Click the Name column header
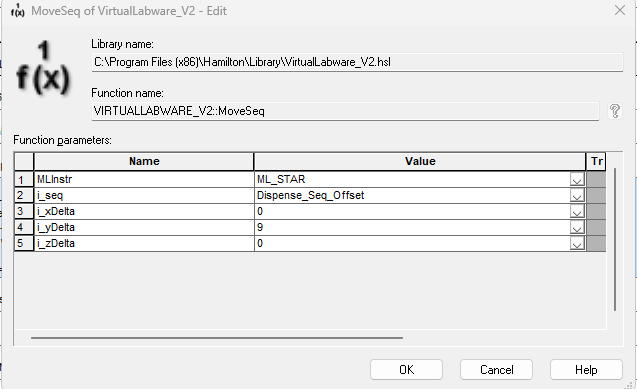The height and width of the screenshot is (389, 637). (144, 162)
